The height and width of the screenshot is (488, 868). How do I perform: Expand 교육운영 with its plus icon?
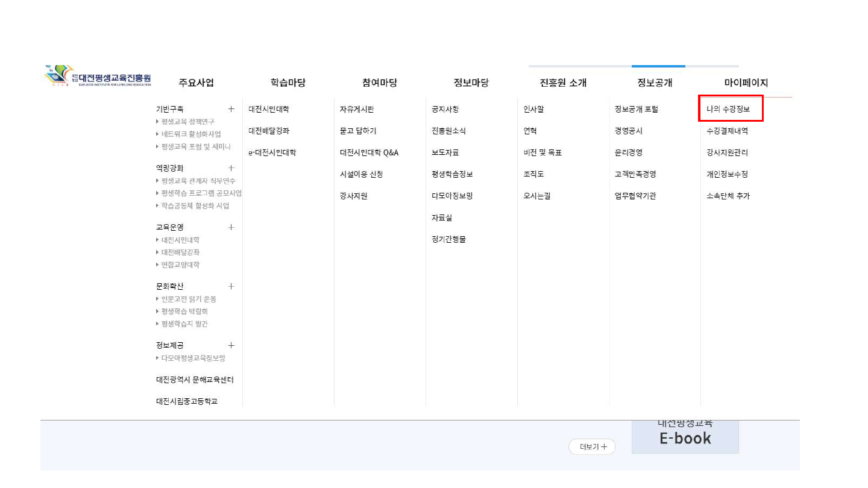coord(231,227)
